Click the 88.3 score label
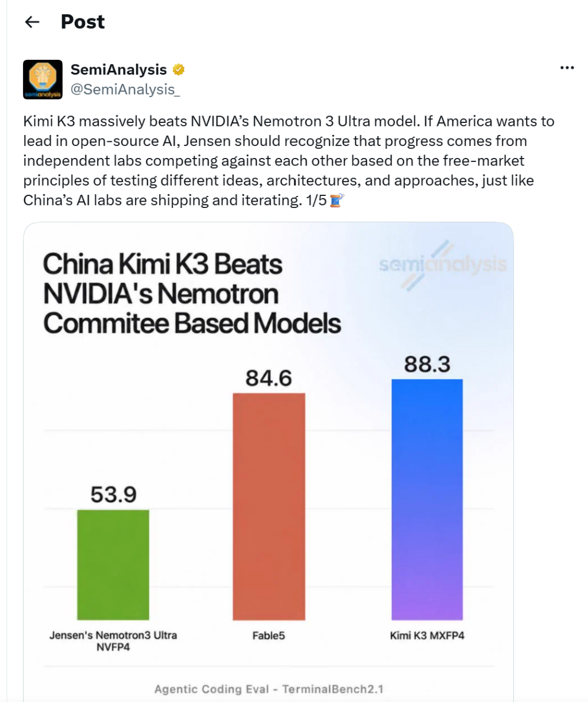The width and height of the screenshot is (588, 702). click(x=427, y=364)
